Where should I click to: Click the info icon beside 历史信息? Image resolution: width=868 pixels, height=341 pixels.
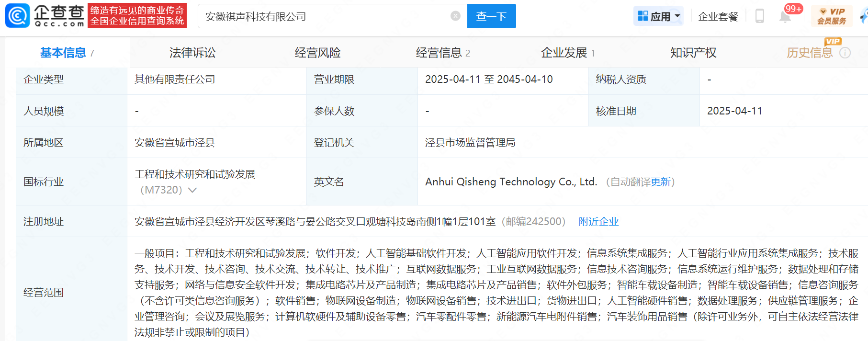(845, 53)
